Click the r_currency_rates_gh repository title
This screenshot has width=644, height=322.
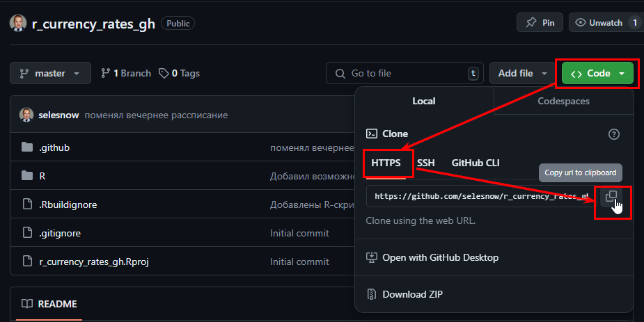(x=94, y=24)
